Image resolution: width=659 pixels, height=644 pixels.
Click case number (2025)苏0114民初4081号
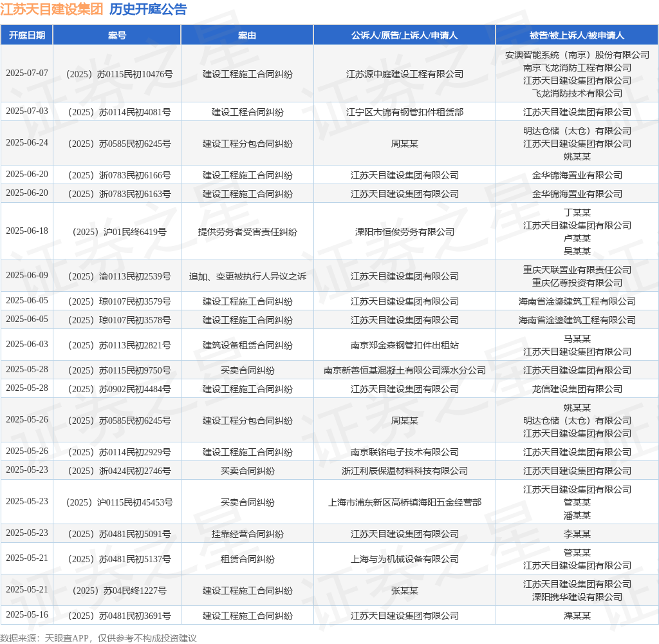point(119,112)
